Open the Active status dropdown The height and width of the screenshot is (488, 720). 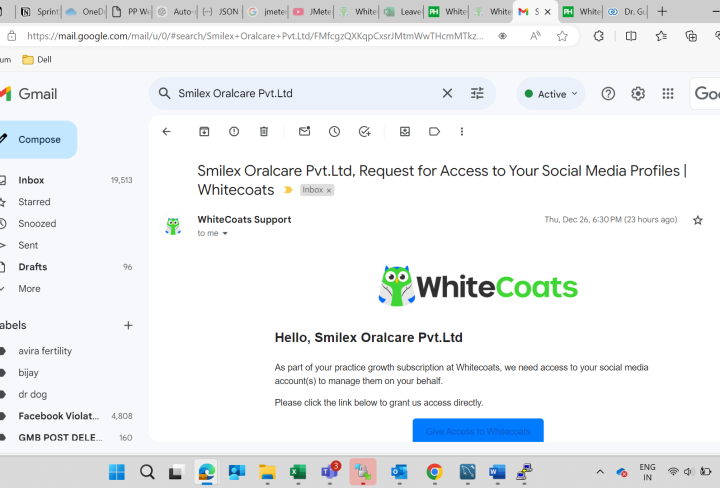pyautogui.click(x=551, y=94)
